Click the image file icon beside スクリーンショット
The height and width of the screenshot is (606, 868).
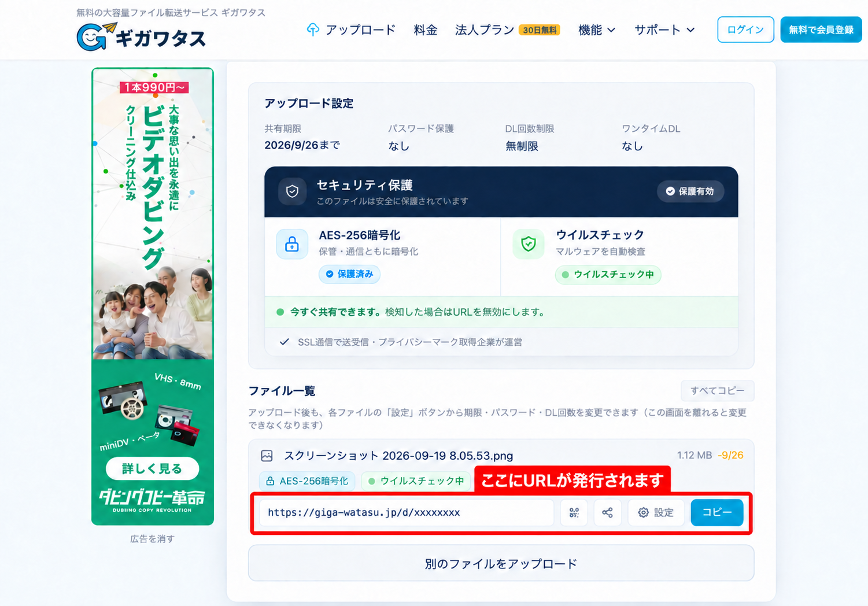pos(267,456)
